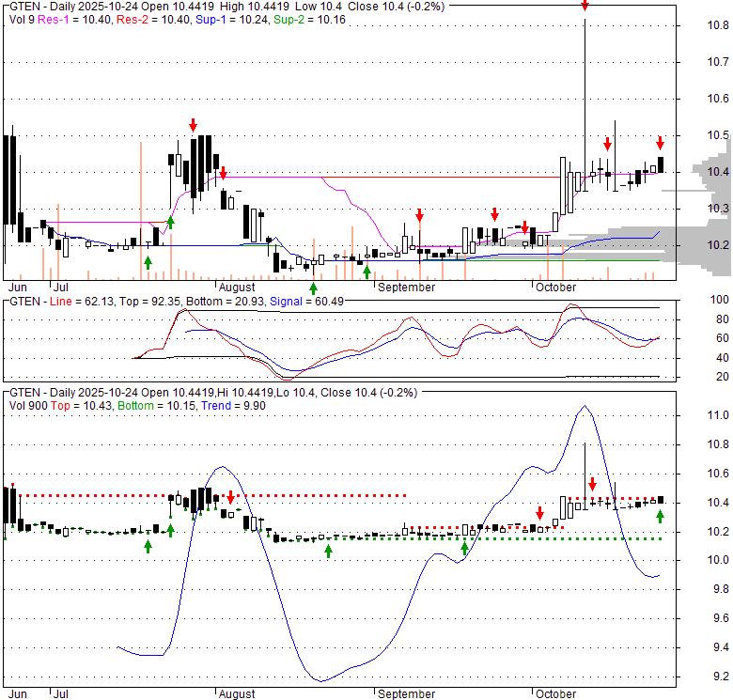Click the rightmost red arrow in the top chart
The width and height of the screenshot is (733, 700).
coord(660,143)
